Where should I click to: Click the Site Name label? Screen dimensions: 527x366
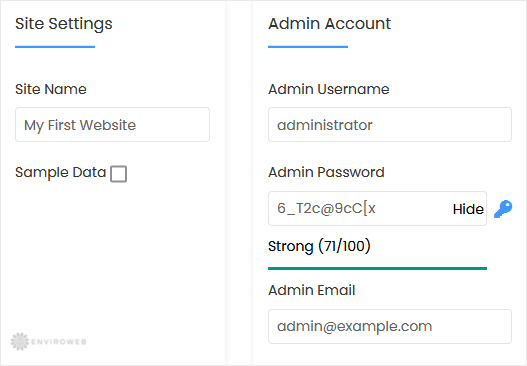pyautogui.click(x=51, y=89)
